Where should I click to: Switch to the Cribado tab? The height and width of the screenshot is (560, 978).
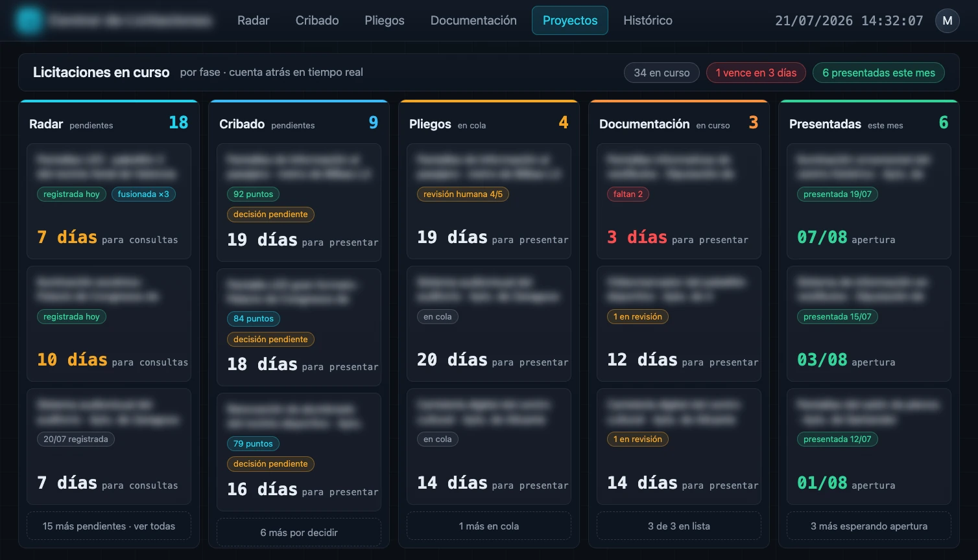tap(317, 21)
